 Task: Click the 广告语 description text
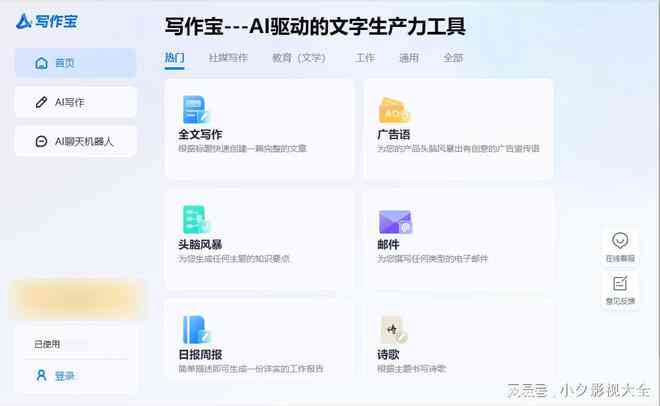click(458, 149)
